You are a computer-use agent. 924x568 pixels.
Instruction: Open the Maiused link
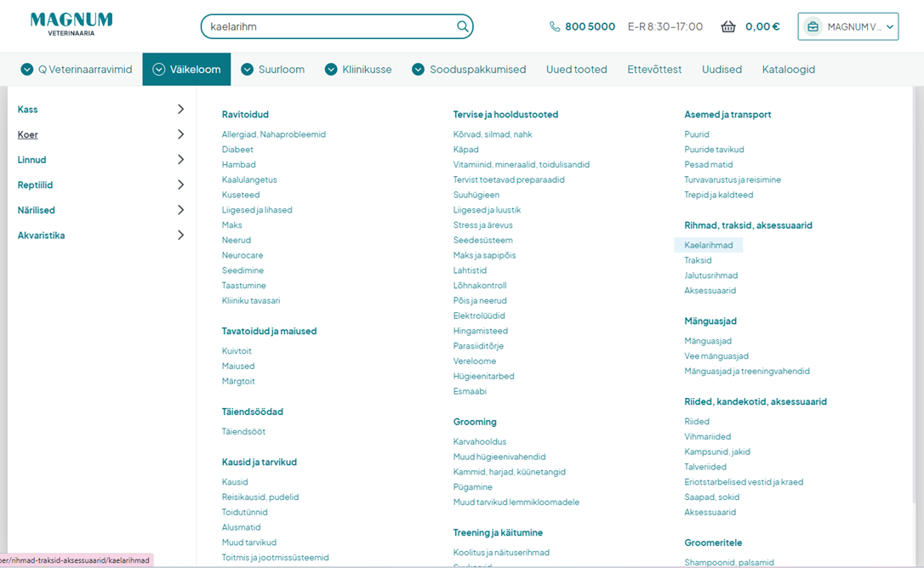pos(238,366)
